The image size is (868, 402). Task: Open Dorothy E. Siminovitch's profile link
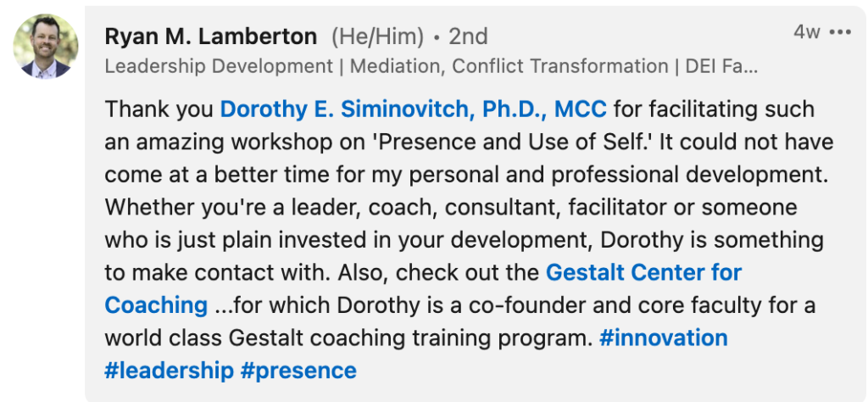click(x=414, y=109)
